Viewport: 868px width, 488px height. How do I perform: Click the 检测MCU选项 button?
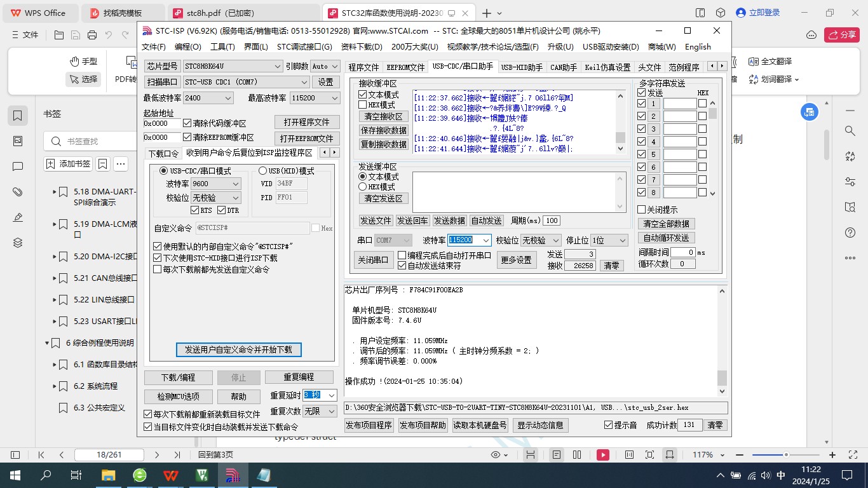click(x=178, y=396)
